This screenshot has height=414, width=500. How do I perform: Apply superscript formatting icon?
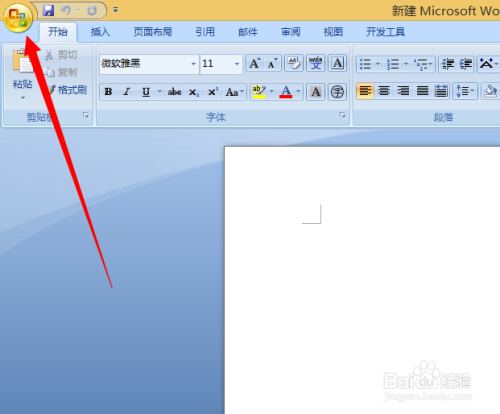pyautogui.click(x=213, y=92)
